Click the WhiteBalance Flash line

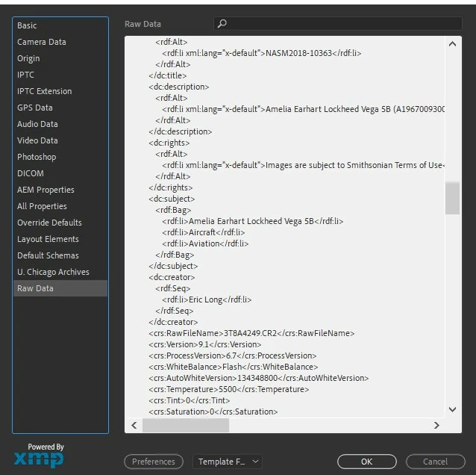click(234, 367)
